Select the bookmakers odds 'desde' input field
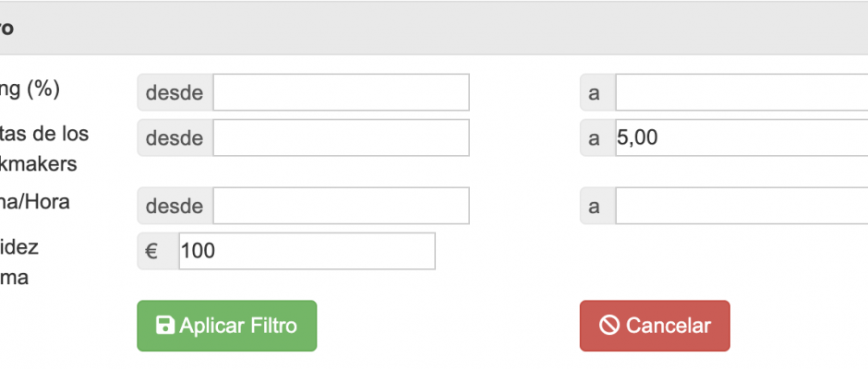The width and height of the screenshot is (868, 369). tap(341, 138)
